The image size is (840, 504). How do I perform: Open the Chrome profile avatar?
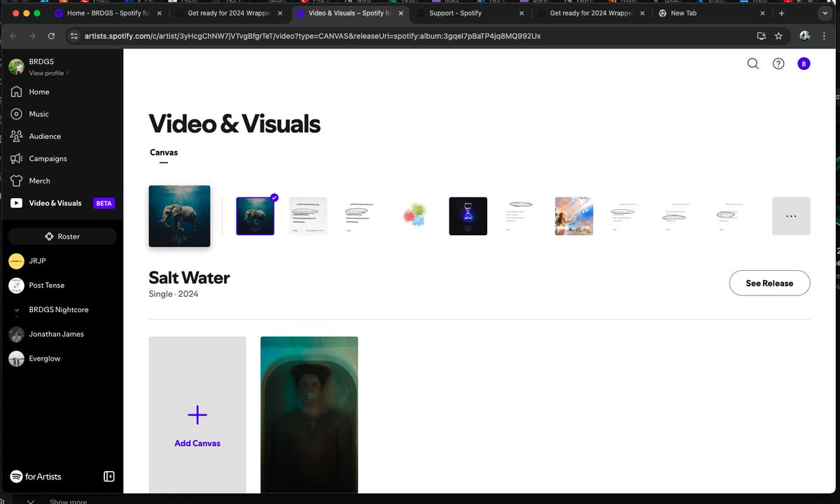[805, 36]
